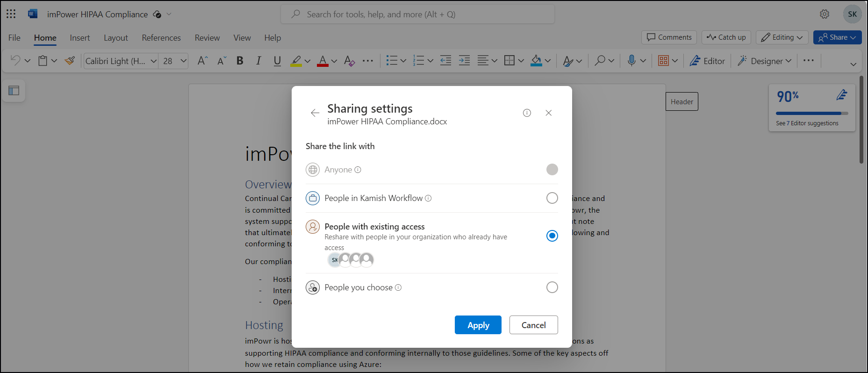
Task: Click the Find magnifier icon
Action: (x=600, y=61)
